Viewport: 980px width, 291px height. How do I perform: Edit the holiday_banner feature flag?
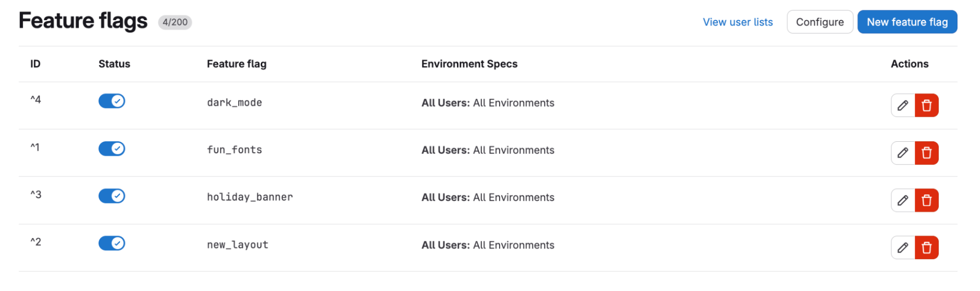coord(902,200)
